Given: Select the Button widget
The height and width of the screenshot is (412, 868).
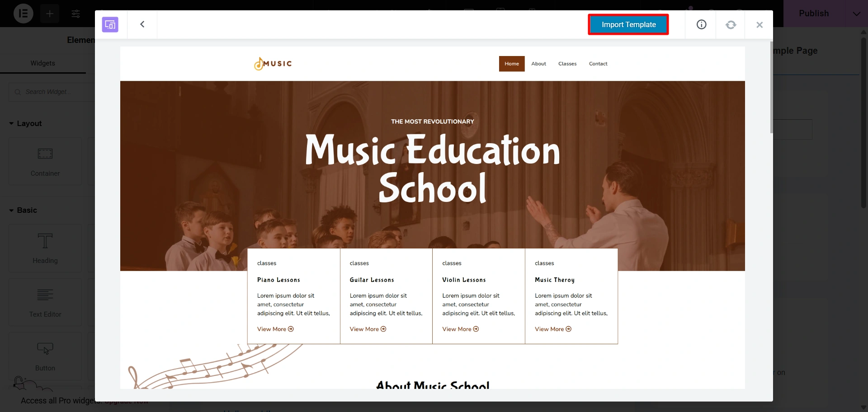Looking at the screenshot, I should point(45,356).
